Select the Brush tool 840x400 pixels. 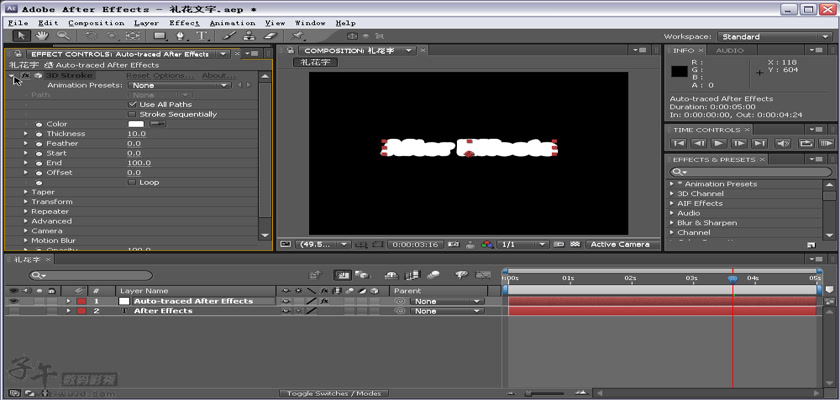click(x=229, y=36)
